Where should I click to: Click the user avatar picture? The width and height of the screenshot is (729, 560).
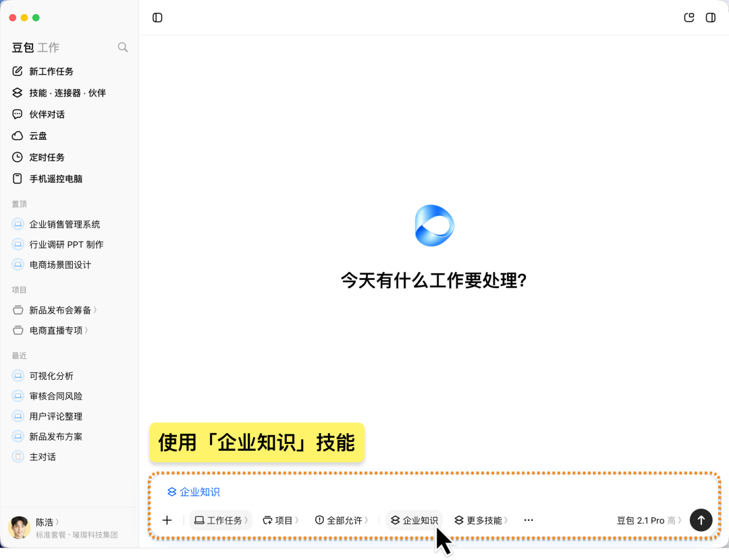tap(19, 528)
